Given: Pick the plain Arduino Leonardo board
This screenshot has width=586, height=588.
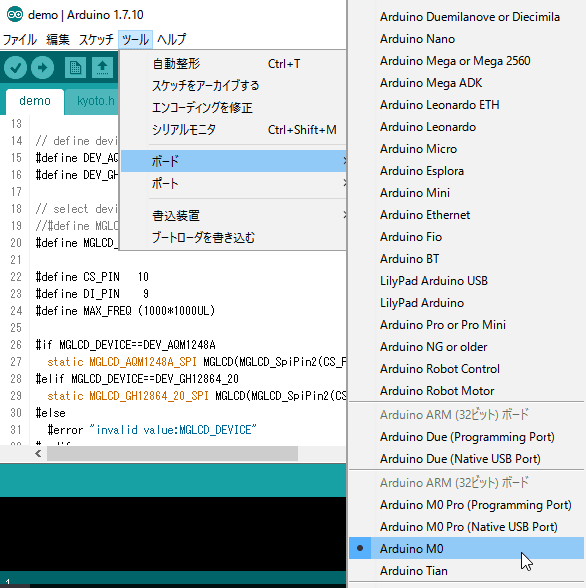Looking at the screenshot, I should point(466,127).
